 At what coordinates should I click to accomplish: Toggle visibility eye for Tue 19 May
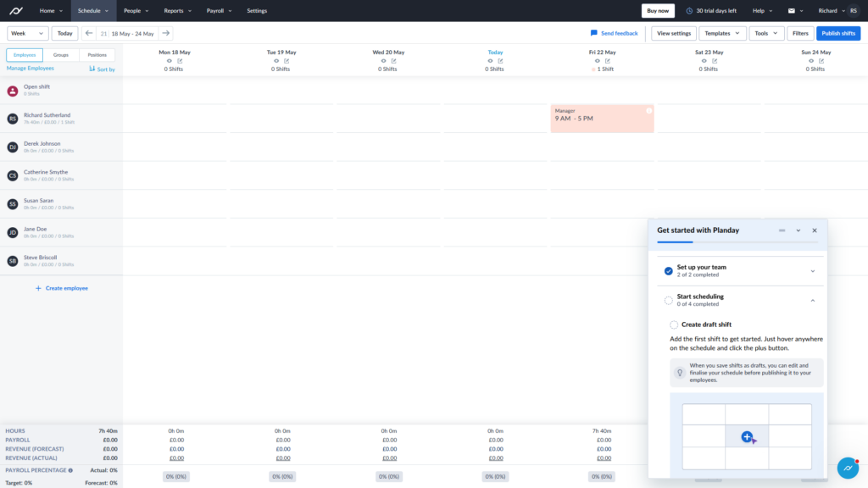276,61
